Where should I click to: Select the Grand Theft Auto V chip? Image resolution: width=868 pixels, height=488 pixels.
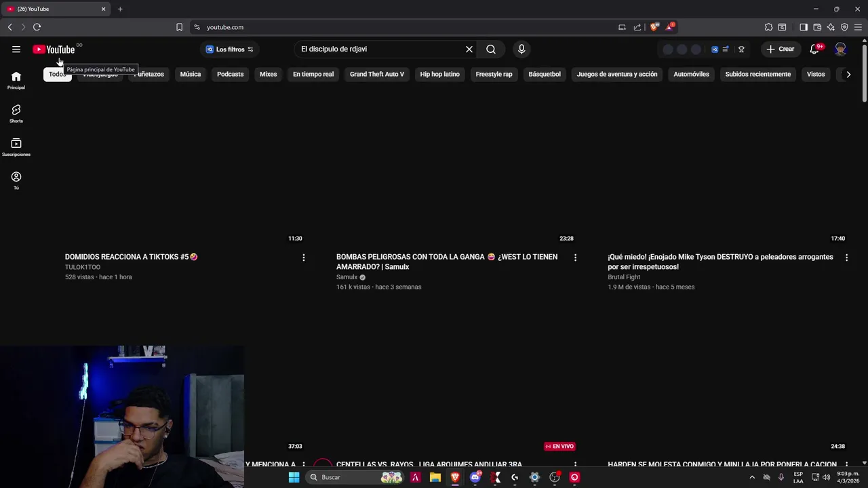click(x=377, y=74)
